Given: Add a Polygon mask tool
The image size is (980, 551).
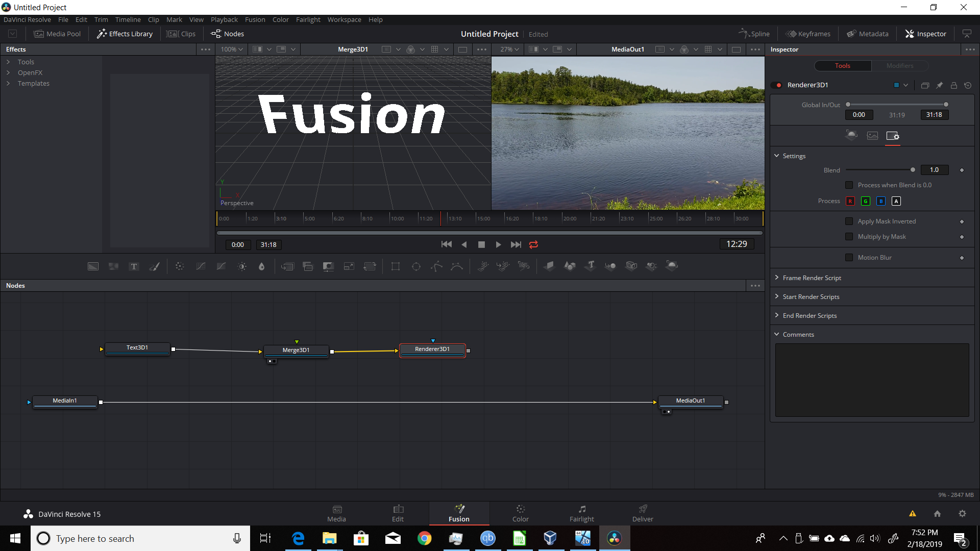Looking at the screenshot, I should coord(437,266).
